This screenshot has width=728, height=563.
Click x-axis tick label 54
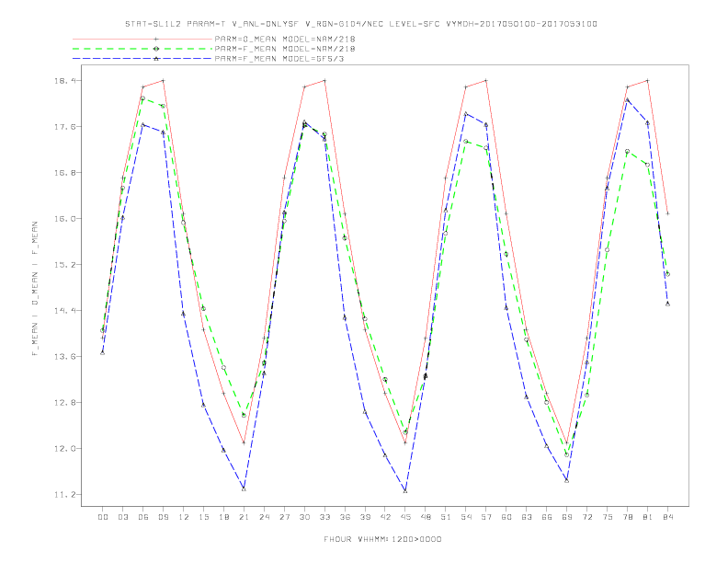(466, 517)
